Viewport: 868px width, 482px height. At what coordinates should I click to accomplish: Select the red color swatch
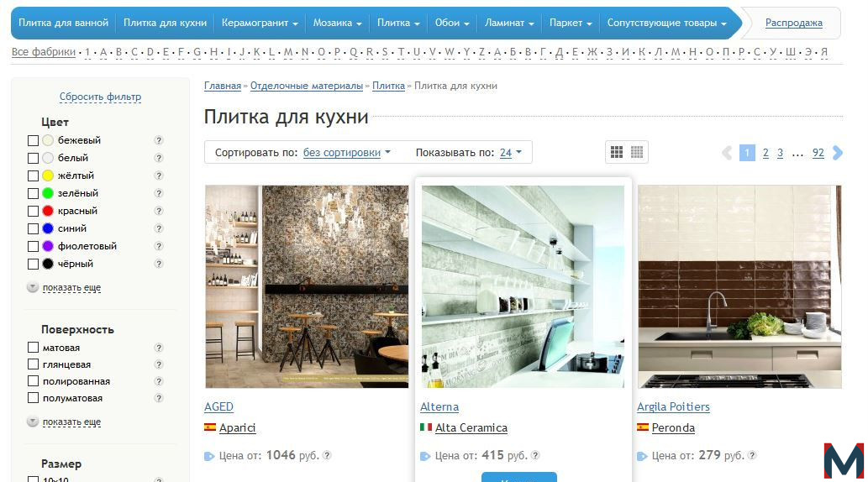click(48, 211)
